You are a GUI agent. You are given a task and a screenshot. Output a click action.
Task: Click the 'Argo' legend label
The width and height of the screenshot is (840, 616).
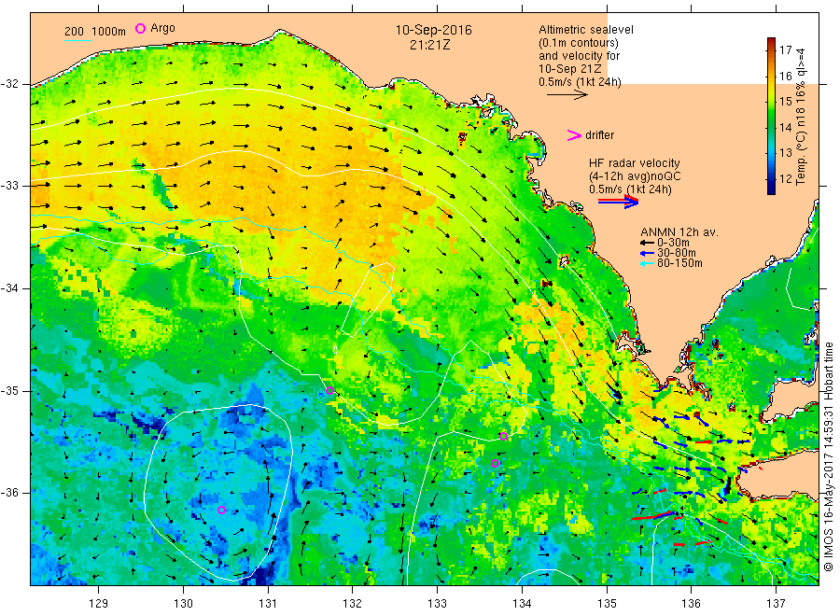(162, 28)
